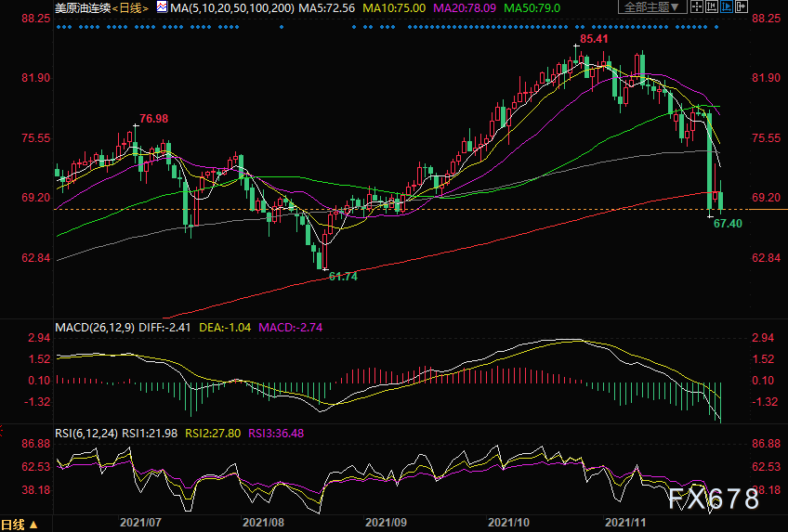Click the crosshair cursor icon in top toolbar
The height and width of the screenshot is (532, 788).
697,6
